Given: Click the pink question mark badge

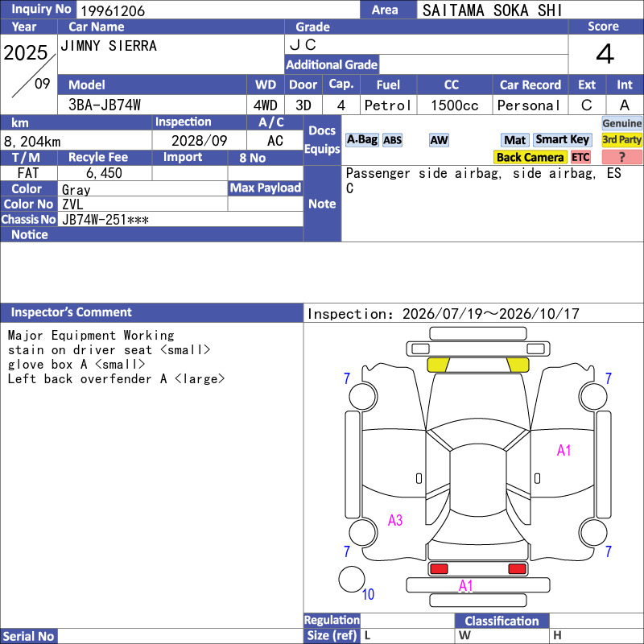Looking at the screenshot, I should [x=621, y=157].
